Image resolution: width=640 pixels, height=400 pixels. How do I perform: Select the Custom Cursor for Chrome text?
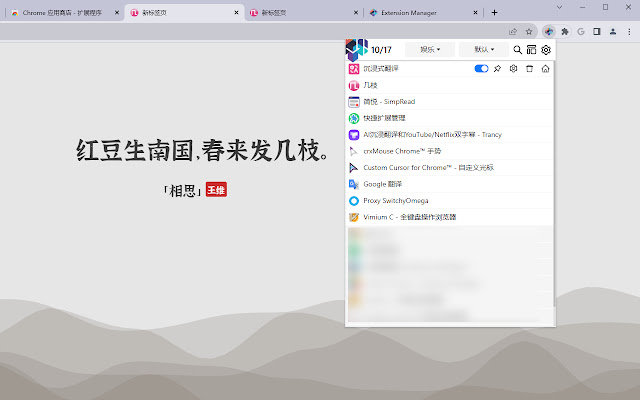tap(429, 167)
